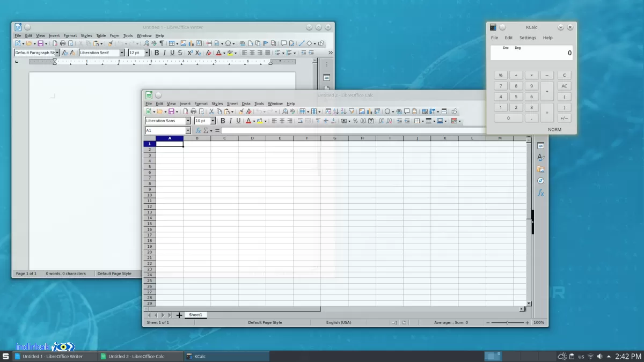This screenshot has height=362, width=644.
Task: Click Insert Chart in the Calc toolbar
Action: tap(369, 112)
